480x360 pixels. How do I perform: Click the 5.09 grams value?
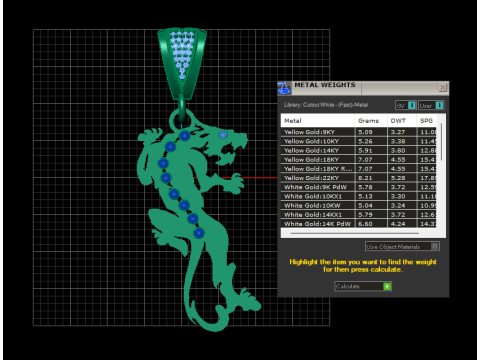click(x=365, y=132)
